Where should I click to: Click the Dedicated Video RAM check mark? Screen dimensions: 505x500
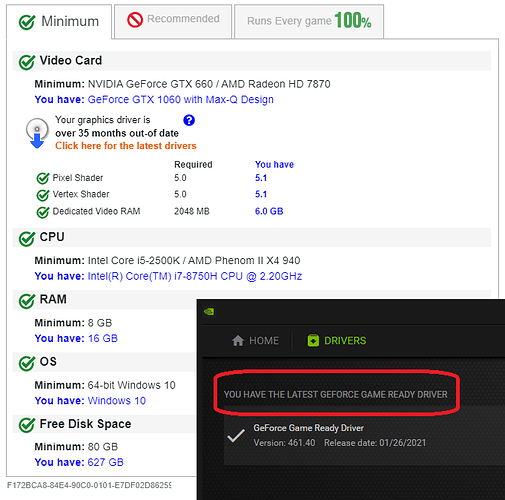pos(43,212)
